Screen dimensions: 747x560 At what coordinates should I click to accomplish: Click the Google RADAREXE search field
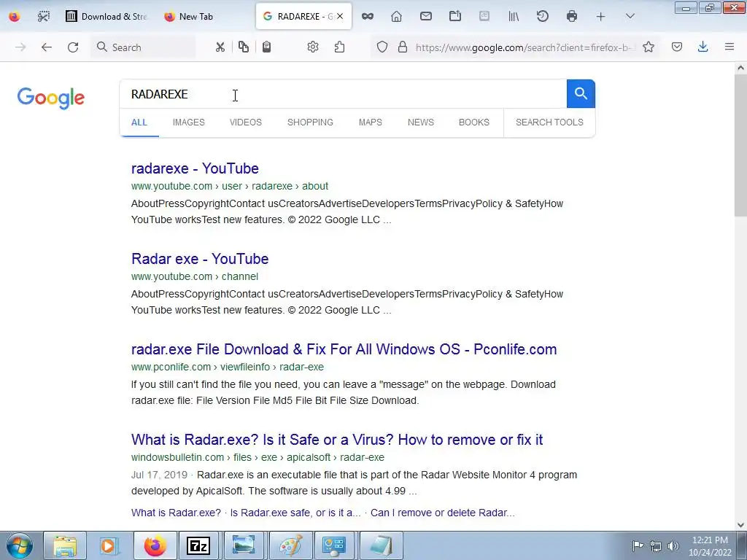[343, 94]
